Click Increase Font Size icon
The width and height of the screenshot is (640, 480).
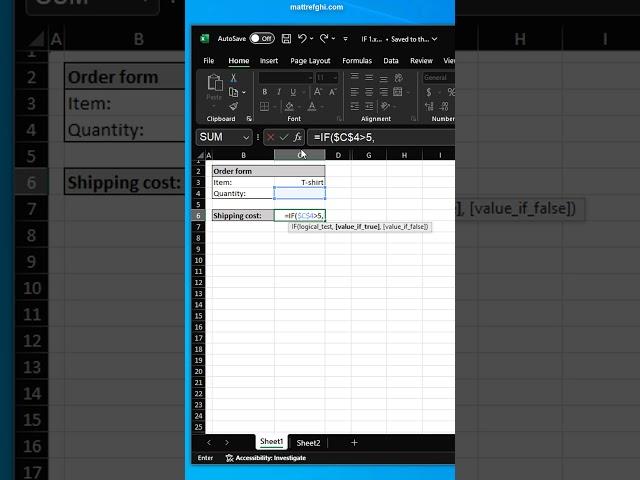[x=317, y=92]
